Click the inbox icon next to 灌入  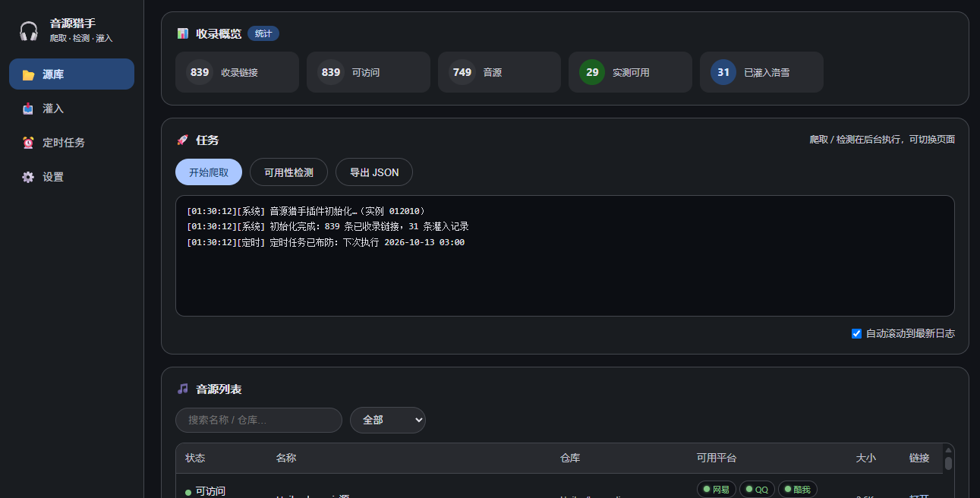tap(28, 109)
